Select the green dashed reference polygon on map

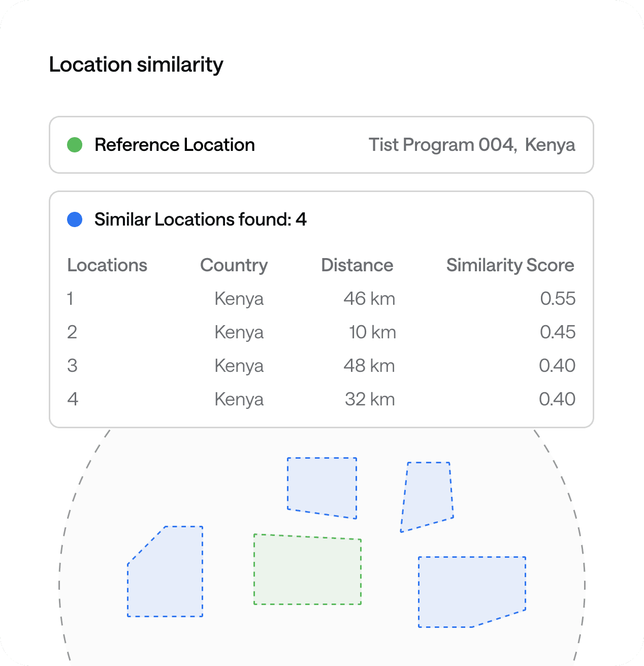(307, 570)
